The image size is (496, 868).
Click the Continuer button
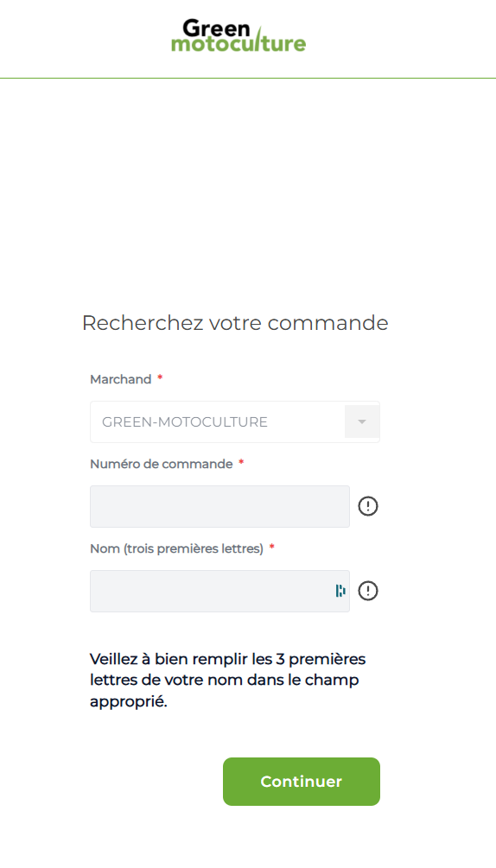click(x=302, y=782)
